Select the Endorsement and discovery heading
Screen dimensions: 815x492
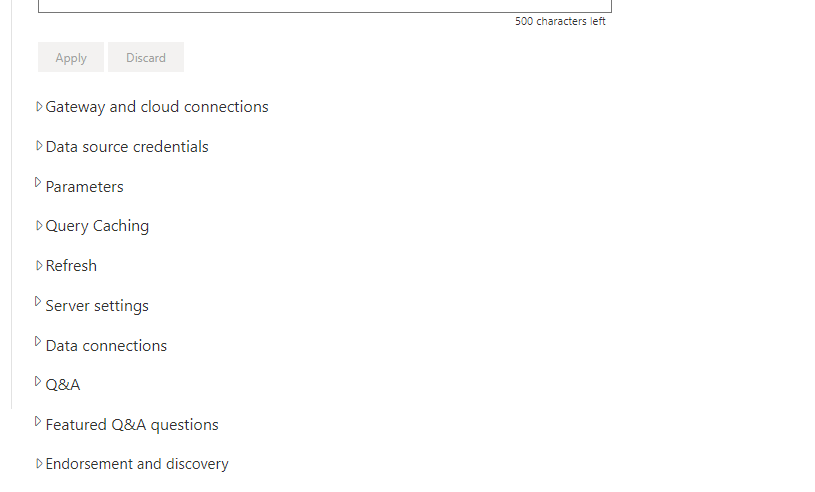(137, 464)
